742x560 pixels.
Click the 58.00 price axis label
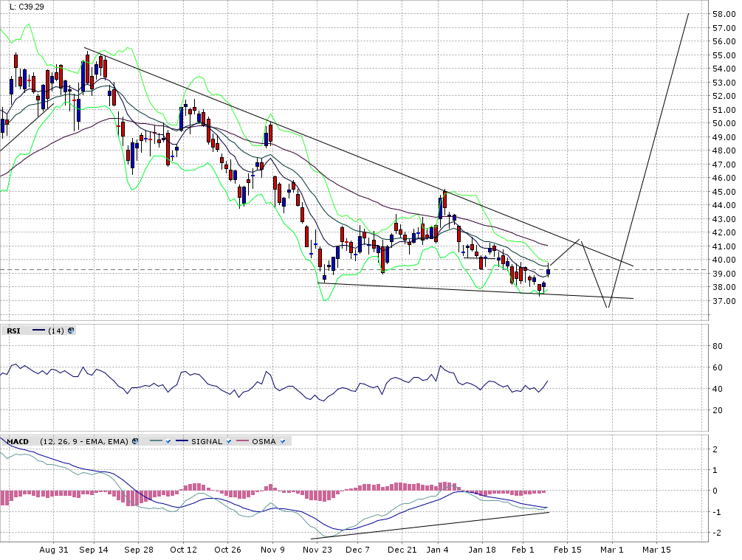click(724, 14)
